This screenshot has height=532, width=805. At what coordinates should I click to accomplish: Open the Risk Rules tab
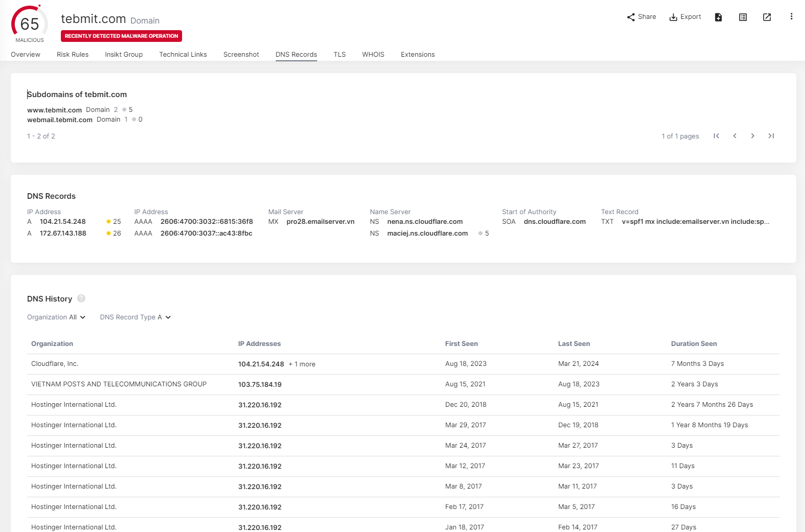73,55
